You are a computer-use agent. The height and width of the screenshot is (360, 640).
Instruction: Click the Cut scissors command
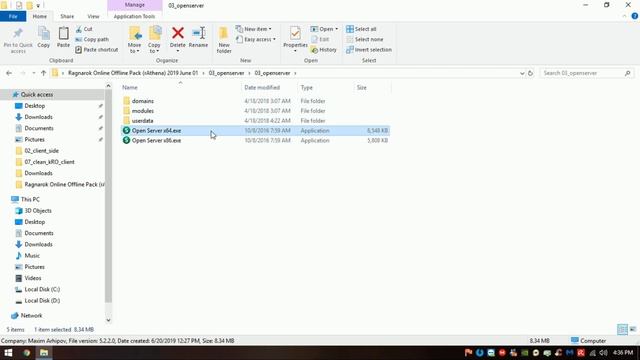[x=84, y=29]
